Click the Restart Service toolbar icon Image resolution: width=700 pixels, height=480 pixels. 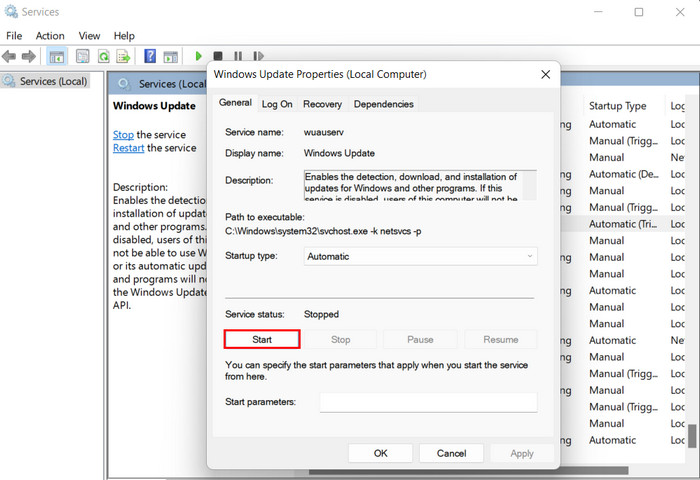[x=258, y=56]
